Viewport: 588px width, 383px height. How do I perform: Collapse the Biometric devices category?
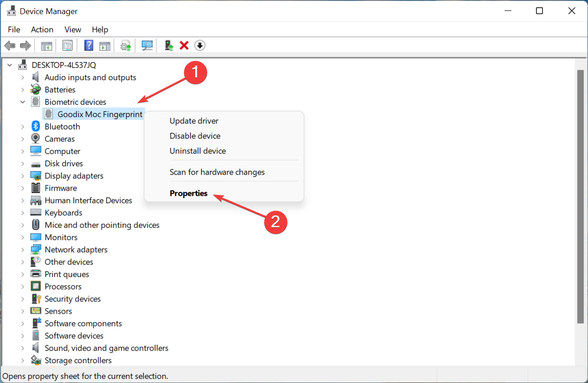pyautogui.click(x=22, y=102)
